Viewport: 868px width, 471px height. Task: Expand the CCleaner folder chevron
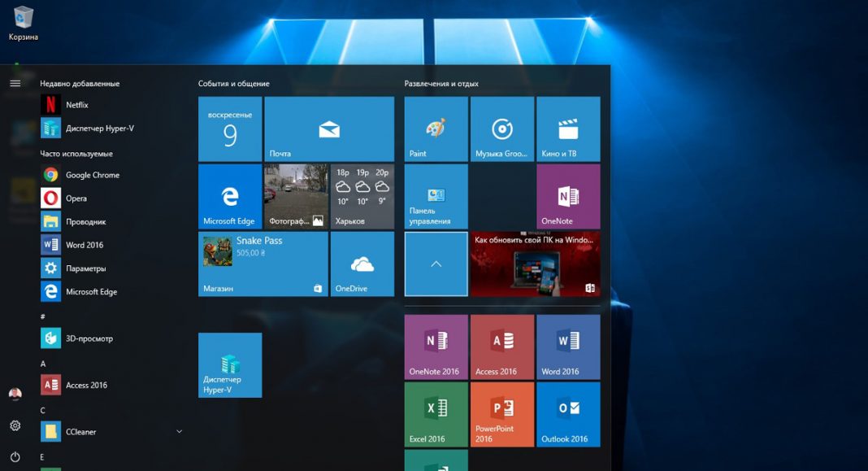point(179,431)
